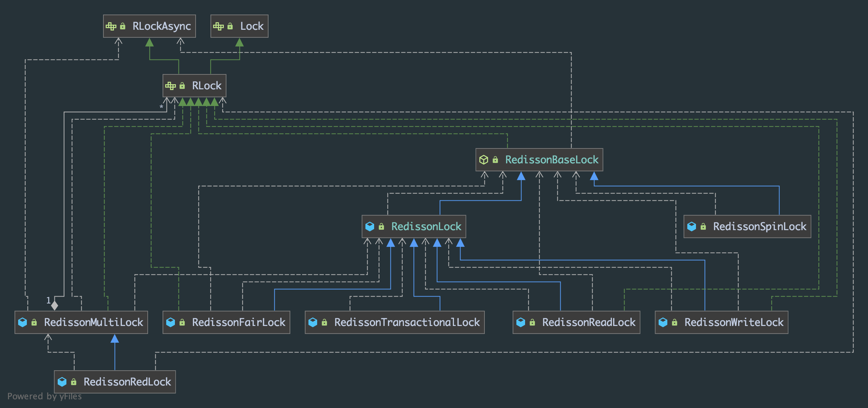Click the abstract class icon on RedissonBaseLock
868x408 pixels.
pos(484,160)
